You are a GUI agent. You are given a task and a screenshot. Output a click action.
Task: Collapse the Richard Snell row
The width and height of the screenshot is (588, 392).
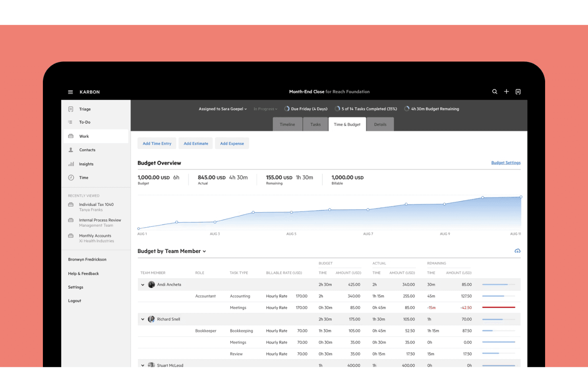pyautogui.click(x=143, y=319)
